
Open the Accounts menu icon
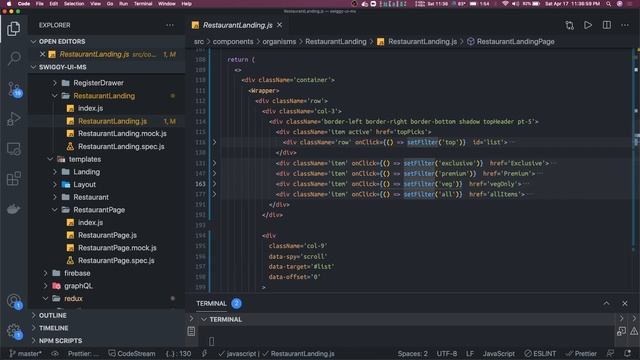[14, 301]
